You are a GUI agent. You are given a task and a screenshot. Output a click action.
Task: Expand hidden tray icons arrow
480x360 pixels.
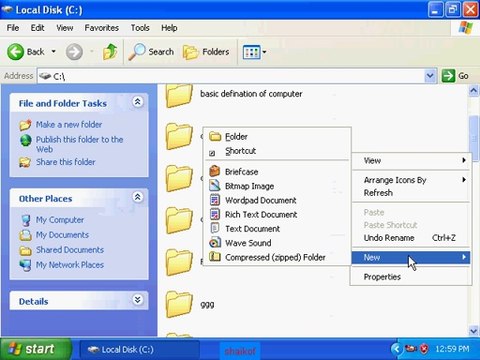396,349
